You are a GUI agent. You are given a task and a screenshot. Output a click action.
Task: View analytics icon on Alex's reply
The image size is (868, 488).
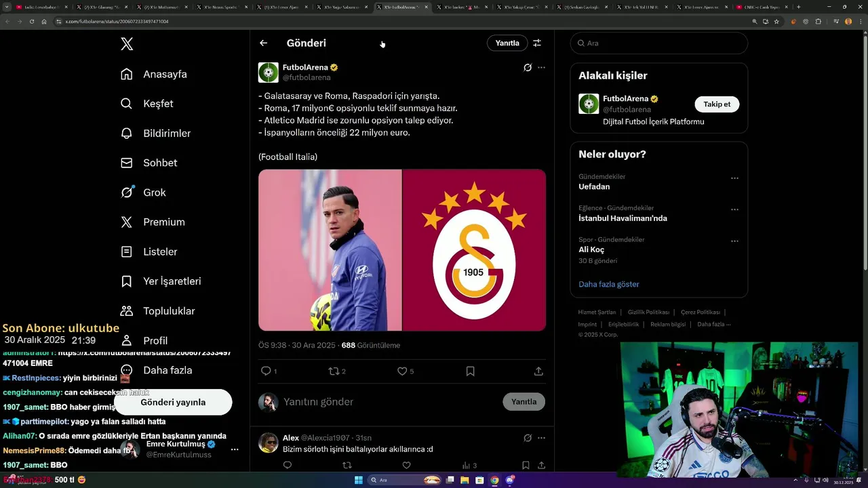pos(466,465)
